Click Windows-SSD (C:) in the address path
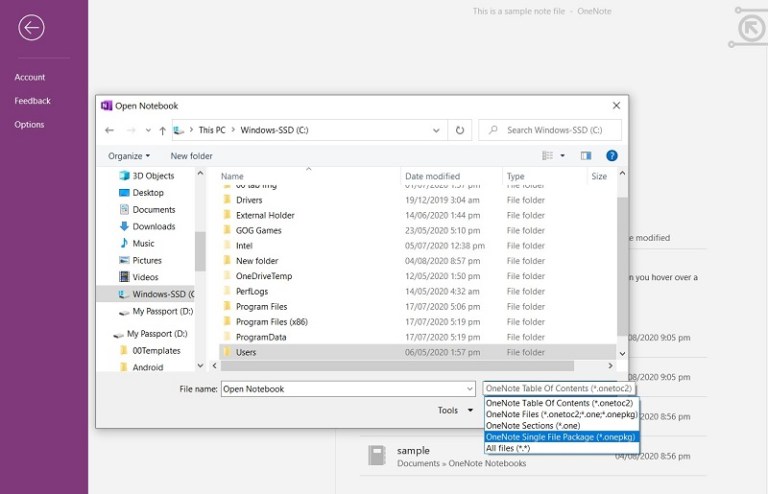768x494 pixels. point(274,130)
